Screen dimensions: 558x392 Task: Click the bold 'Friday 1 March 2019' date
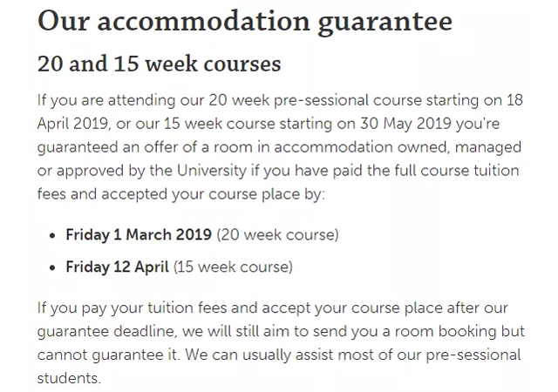139,234
